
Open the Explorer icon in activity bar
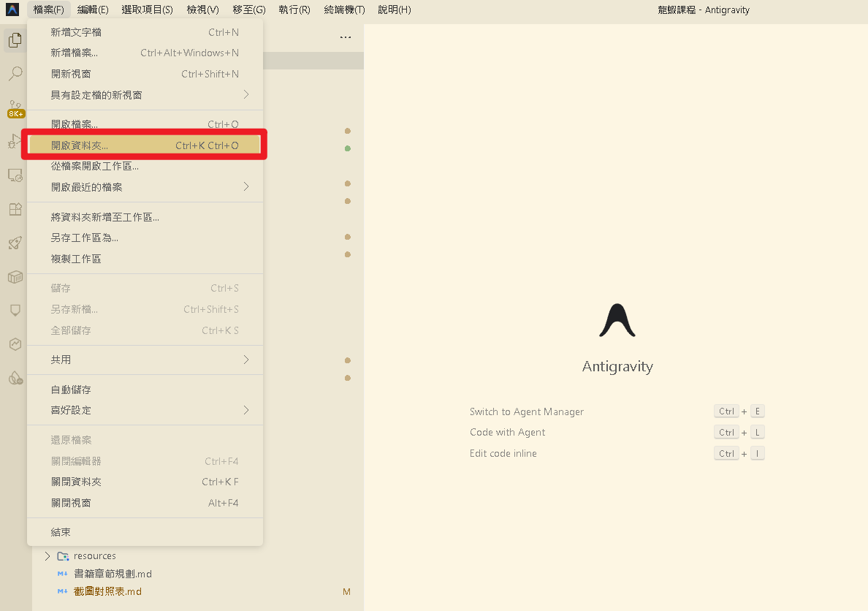point(15,40)
